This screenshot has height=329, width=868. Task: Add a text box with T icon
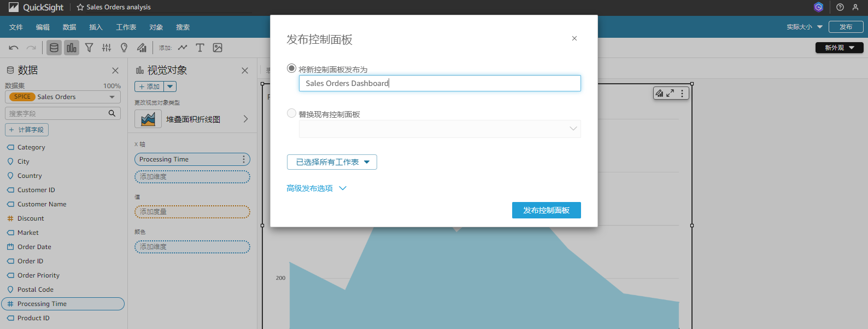click(200, 48)
